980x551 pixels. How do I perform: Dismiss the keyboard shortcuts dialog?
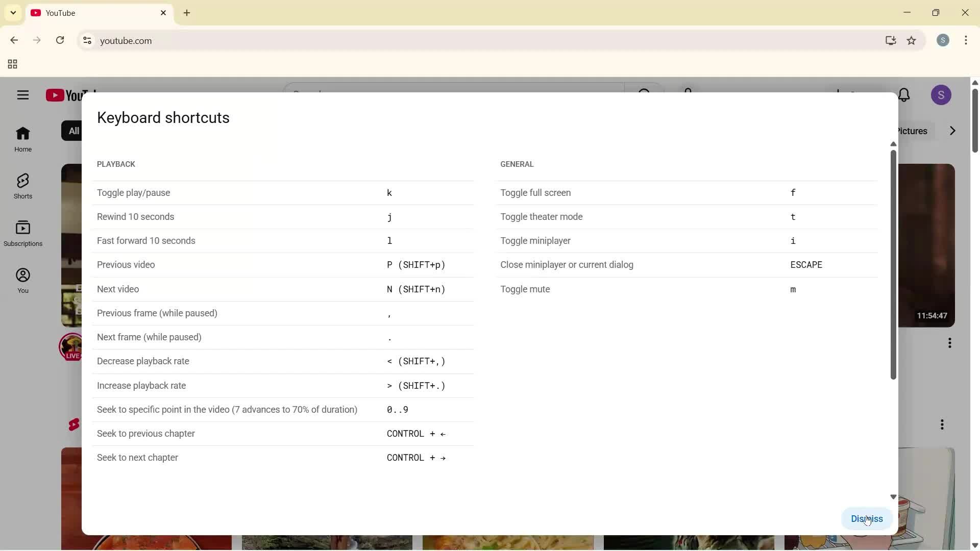click(x=866, y=518)
